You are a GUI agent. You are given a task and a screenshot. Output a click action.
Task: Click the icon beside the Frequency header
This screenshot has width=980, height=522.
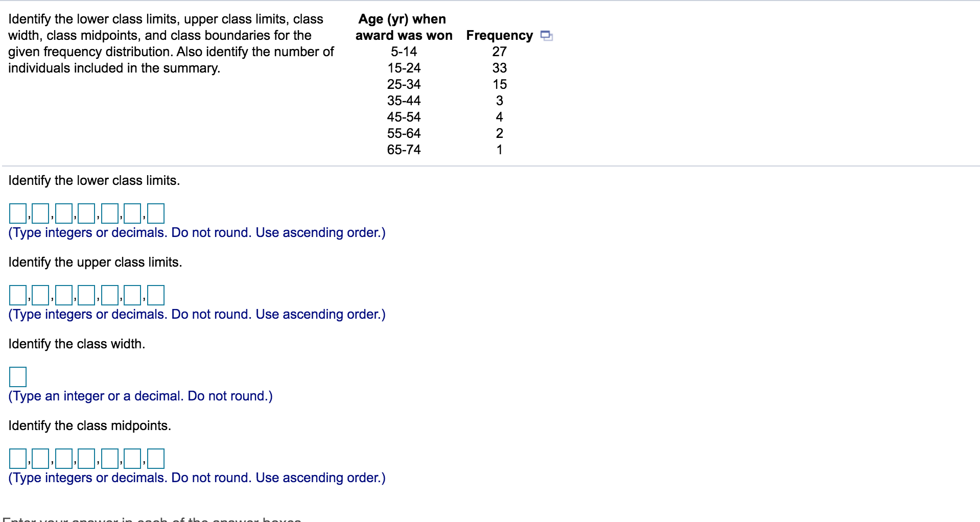546,35
